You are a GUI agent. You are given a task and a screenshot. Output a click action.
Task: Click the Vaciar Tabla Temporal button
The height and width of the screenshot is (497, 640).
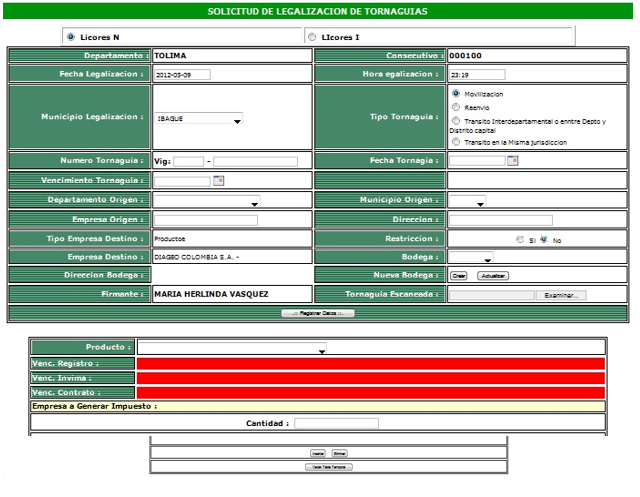329,466
